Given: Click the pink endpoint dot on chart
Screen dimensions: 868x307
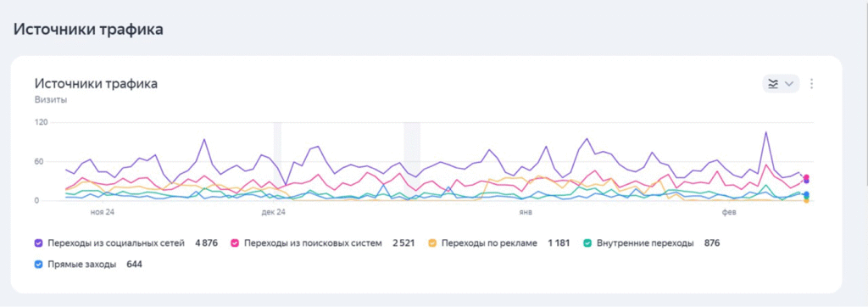Looking at the screenshot, I should (x=807, y=176).
